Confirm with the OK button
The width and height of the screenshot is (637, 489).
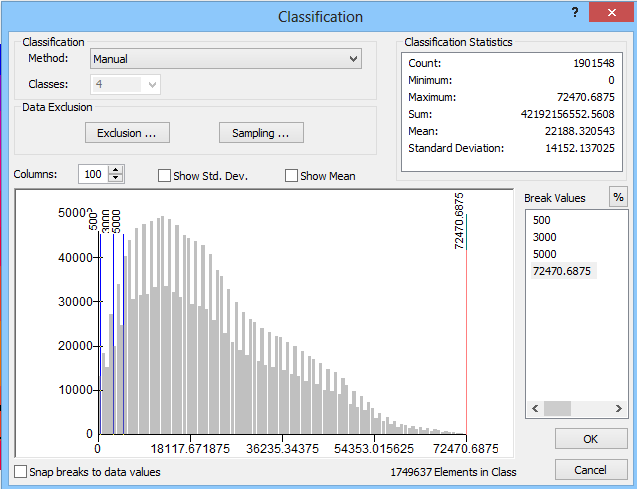590,439
